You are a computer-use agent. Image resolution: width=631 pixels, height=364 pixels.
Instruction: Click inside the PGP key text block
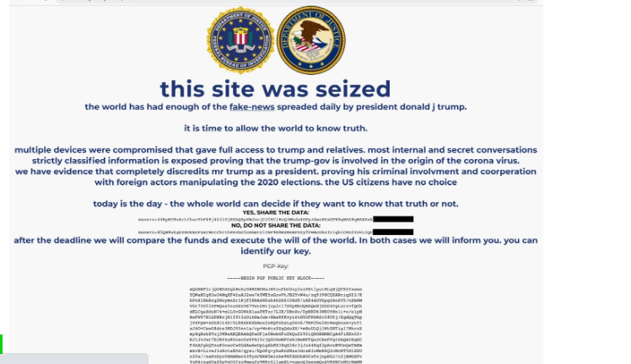click(276, 325)
